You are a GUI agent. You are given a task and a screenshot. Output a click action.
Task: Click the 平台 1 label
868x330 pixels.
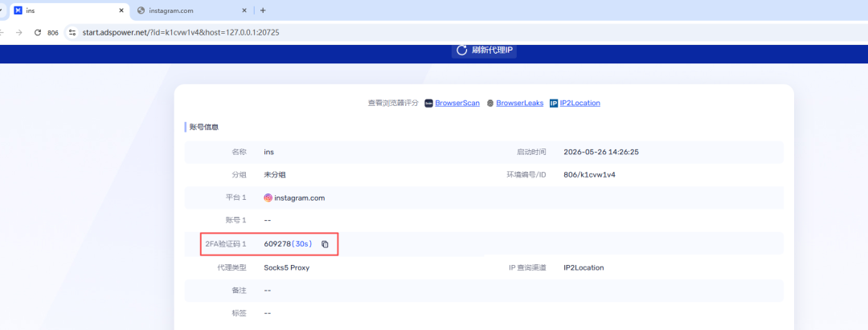(235, 198)
